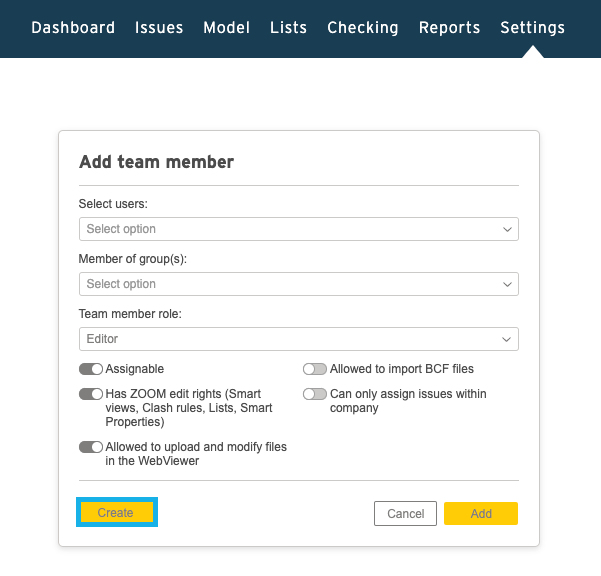The height and width of the screenshot is (576, 601).
Task: Click the yellow Add button
Action: 481,514
